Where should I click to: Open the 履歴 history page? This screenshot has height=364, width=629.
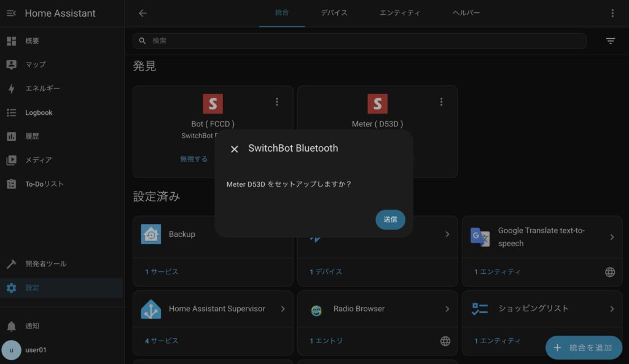(61, 136)
